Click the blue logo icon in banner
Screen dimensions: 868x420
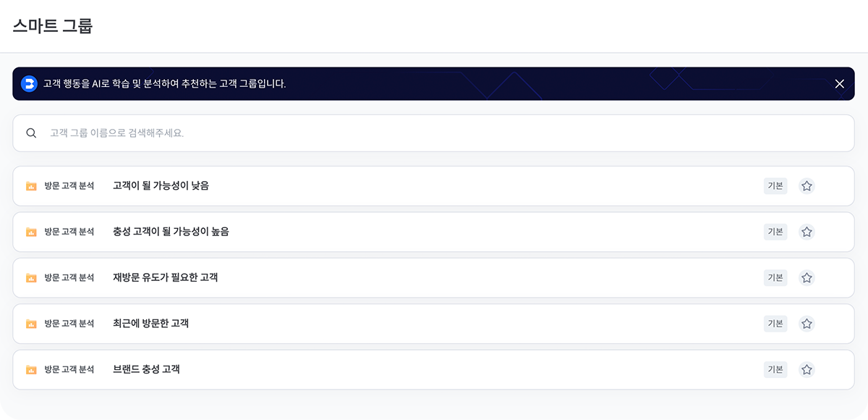click(29, 84)
